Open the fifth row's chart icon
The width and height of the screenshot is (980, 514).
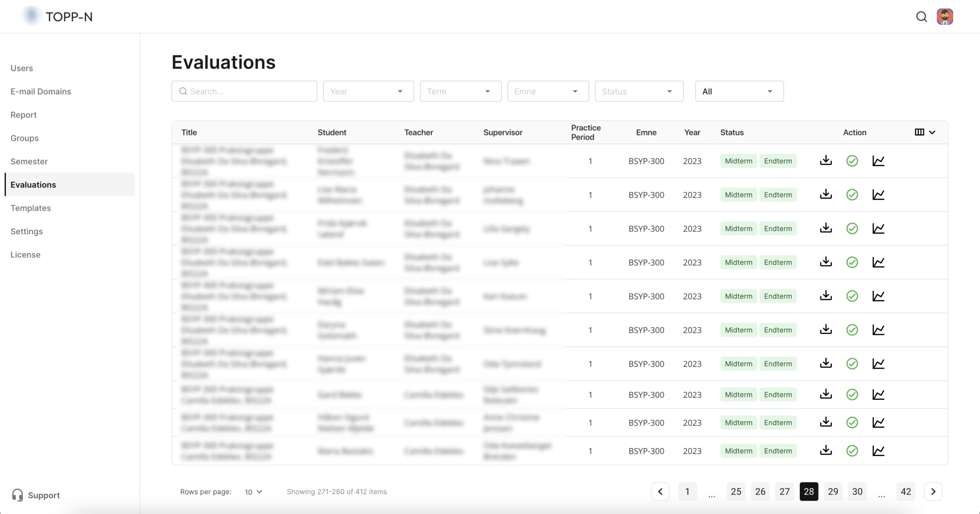(x=878, y=296)
